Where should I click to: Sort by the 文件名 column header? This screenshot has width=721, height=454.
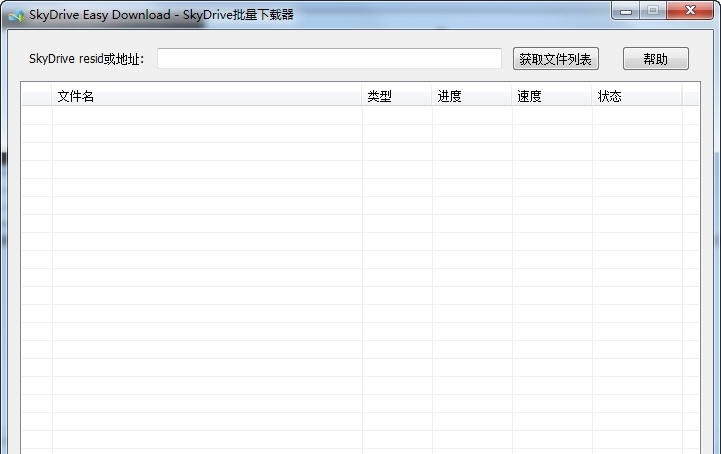point(207,96)
